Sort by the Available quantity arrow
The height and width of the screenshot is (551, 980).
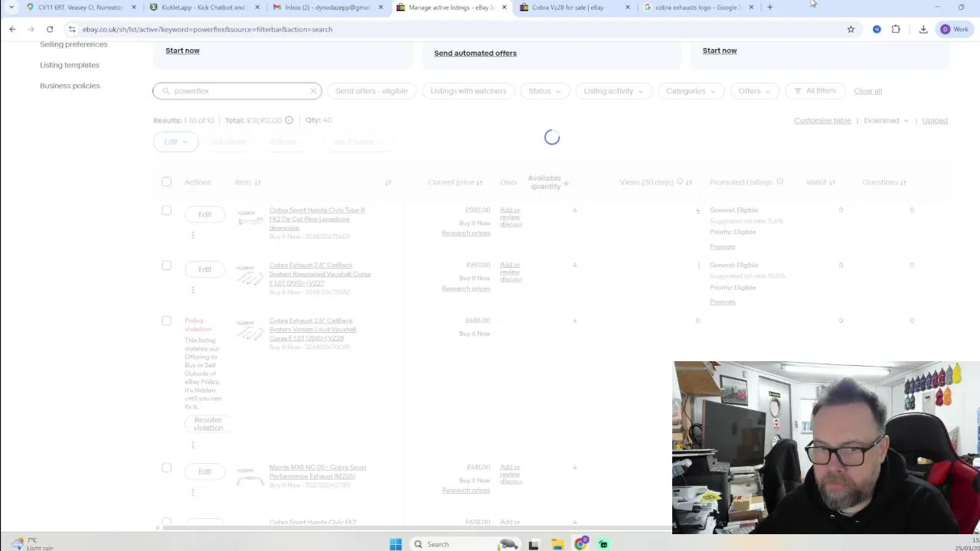click(x=566, y=182)
